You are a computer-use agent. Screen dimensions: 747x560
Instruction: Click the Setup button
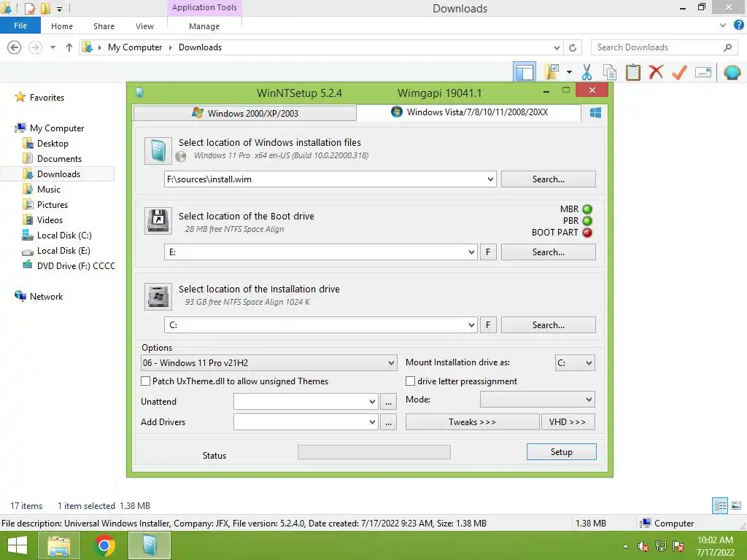pyautogui.click(x=561, y=452)
